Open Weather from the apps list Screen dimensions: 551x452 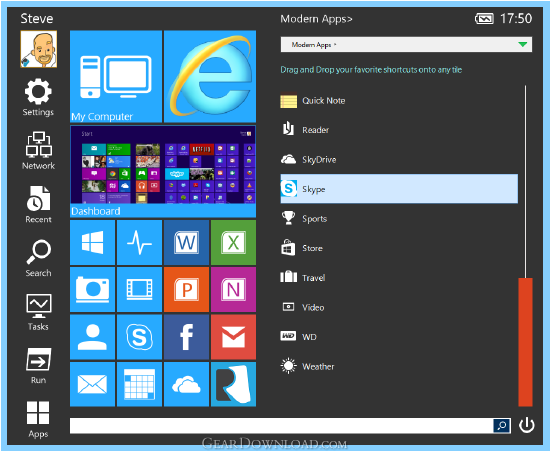pyautogui.click(x=399, y=366)
